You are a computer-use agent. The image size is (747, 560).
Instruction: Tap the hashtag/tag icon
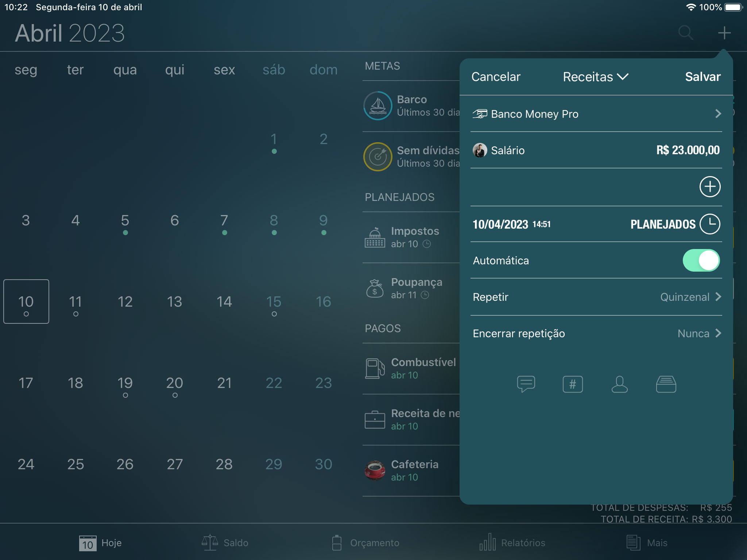[572, 384]
